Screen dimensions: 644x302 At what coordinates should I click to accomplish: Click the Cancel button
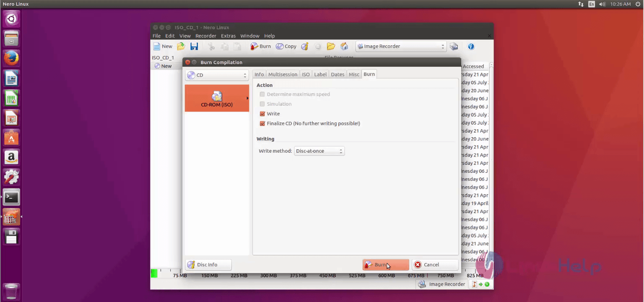[x=435, y=265]
